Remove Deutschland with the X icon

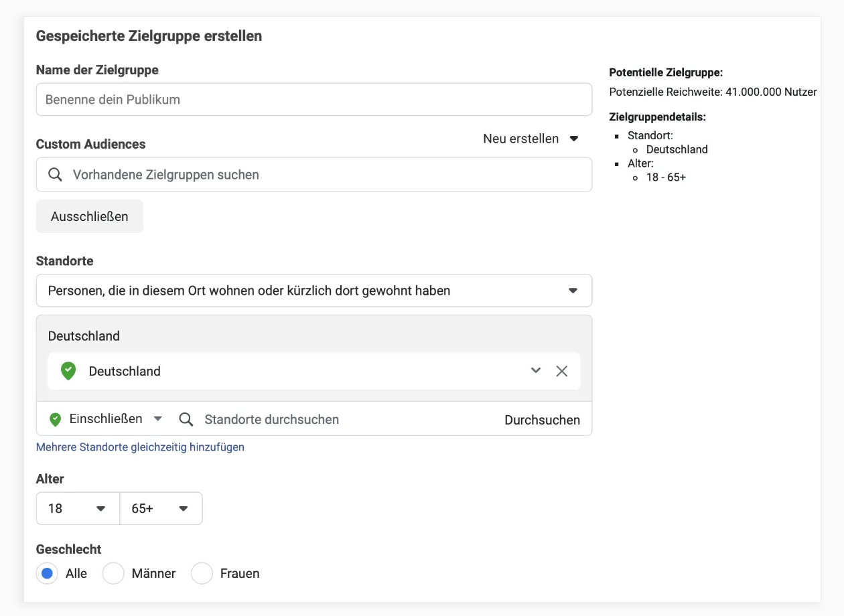[x=561, y=371]
